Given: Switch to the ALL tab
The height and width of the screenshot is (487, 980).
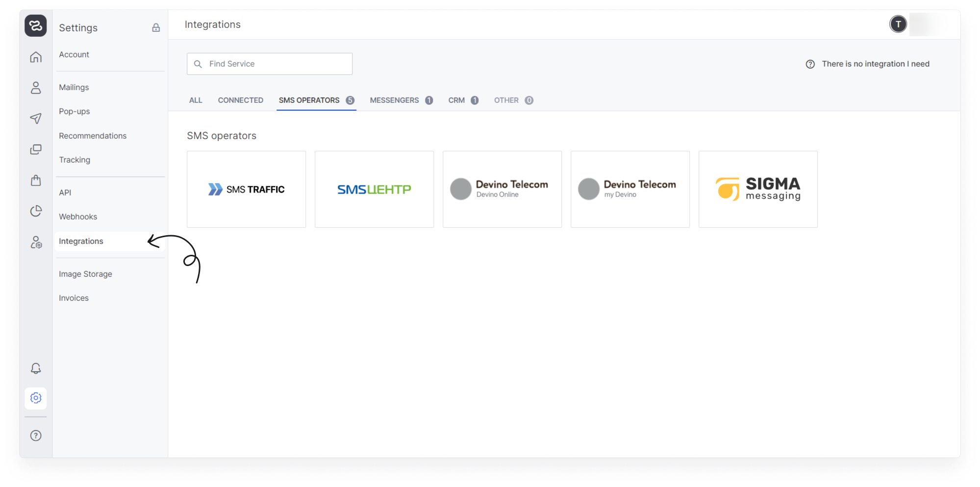Looking at the screenshot, I should point(196,100).
